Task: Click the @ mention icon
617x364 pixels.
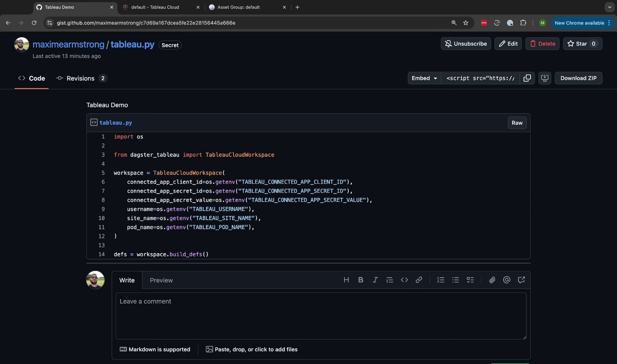Action: click(507, 280)
